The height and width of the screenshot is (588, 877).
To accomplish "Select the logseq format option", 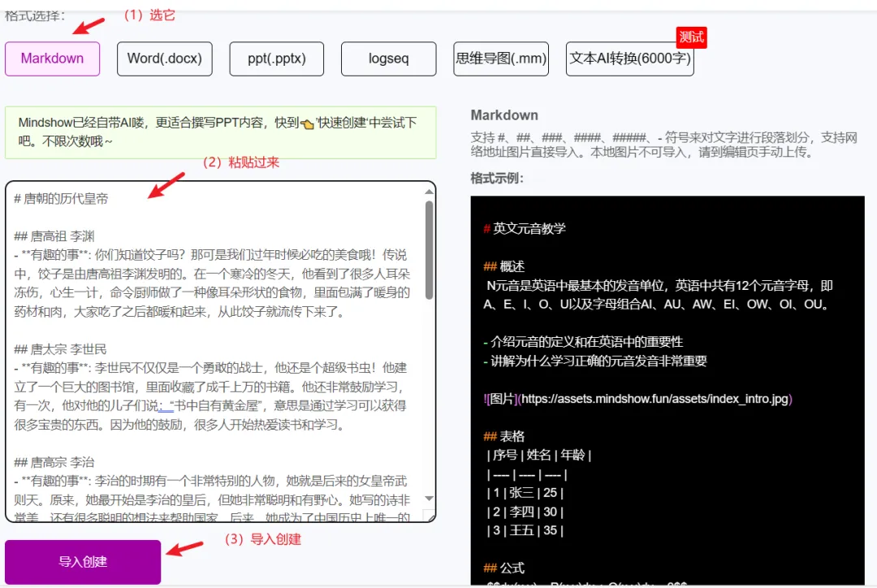I will point(388,58).
